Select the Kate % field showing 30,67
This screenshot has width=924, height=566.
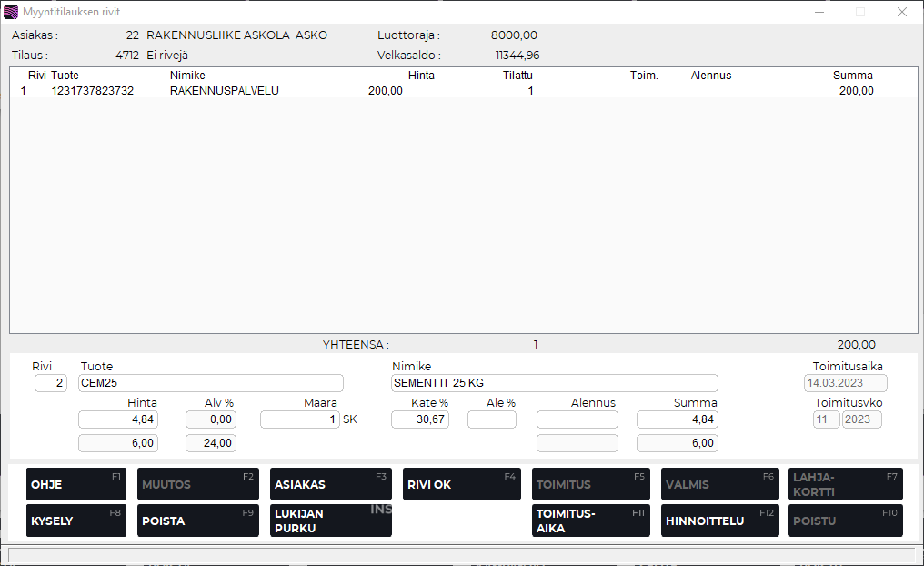point(419,419)
